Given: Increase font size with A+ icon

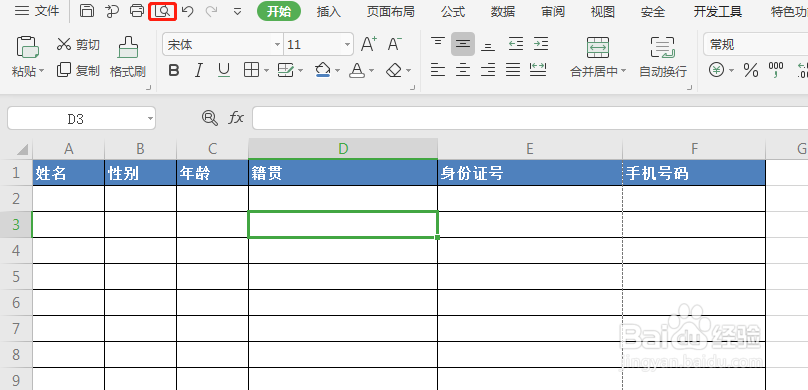Looking at the screenshot, I should click(368, 44).
